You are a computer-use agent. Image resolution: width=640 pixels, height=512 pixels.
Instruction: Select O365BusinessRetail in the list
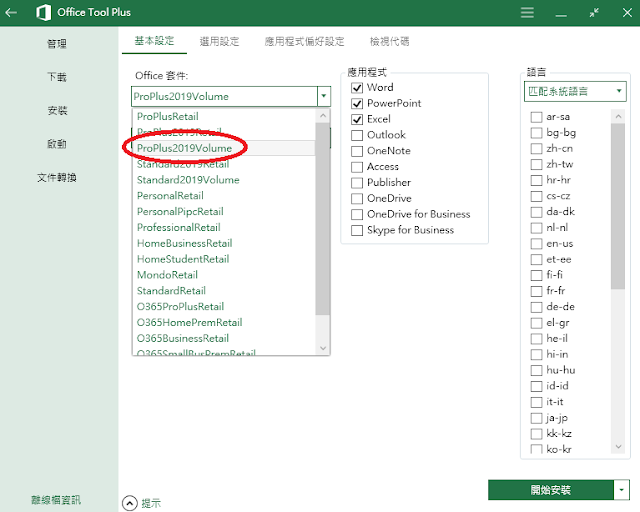[x=224, y=338]
